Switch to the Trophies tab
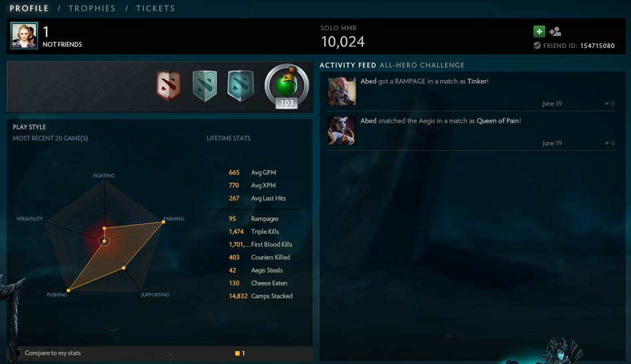Viewport: 631px width, 364px height. (92, 9)
